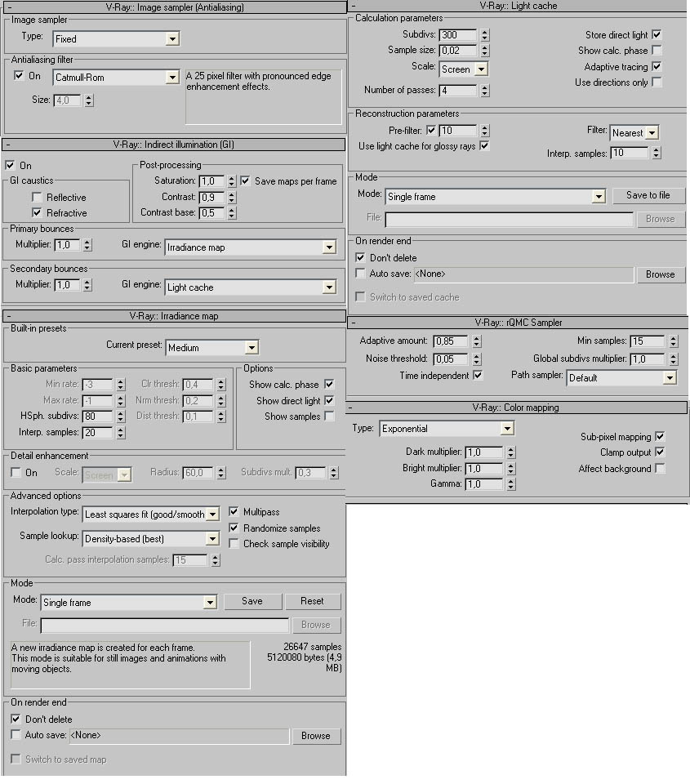Click Browse next to irradiance Auto save
Screen dimensions: 690x784
pyautogui.click(x=315, y=736)
